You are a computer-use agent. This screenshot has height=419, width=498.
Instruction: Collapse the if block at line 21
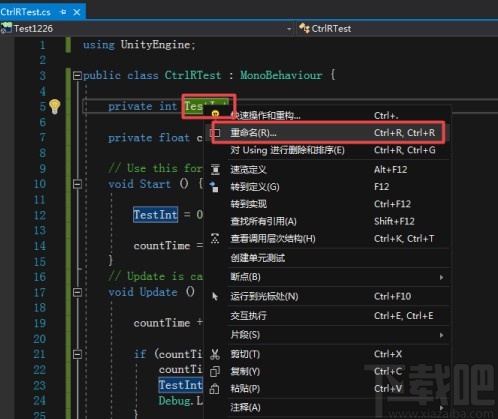[x=77, y=354]
